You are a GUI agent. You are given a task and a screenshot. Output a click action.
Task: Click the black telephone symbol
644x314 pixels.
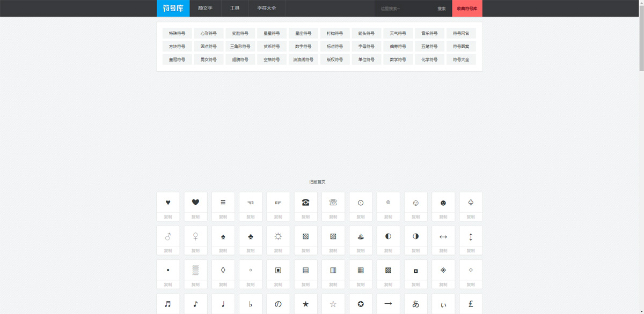pos(305,203)
